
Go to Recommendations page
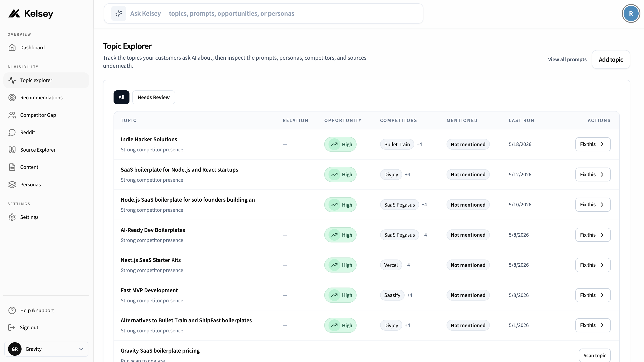(x=46, y=97)
